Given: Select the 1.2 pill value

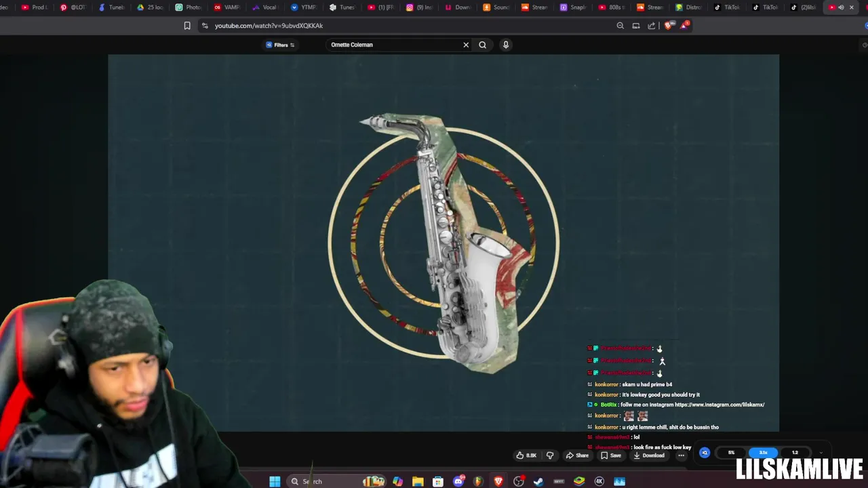Looking at the screenshot, I should click(795, 453).
